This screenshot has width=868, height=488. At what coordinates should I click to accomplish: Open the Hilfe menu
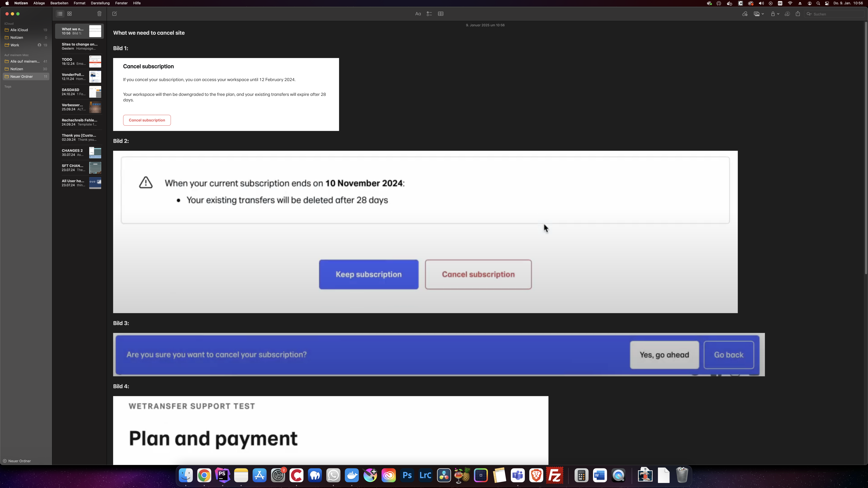pos(137,3)
